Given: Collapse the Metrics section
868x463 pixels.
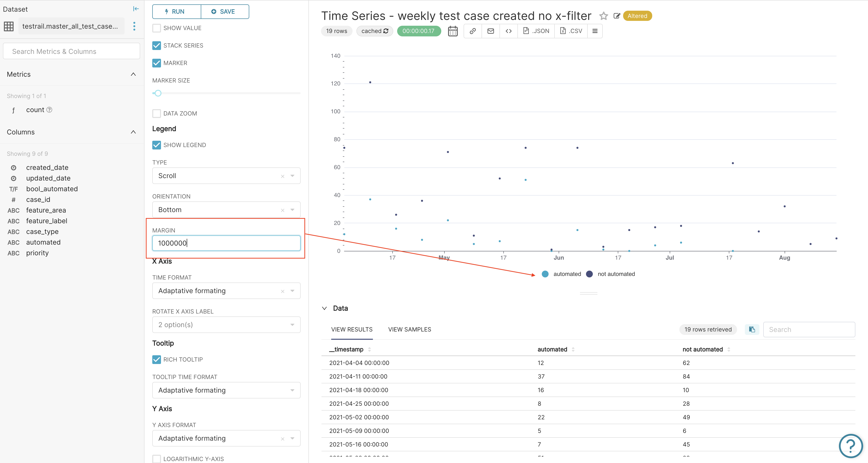Looking at the screenshot, I should click(x=133, y=74).
